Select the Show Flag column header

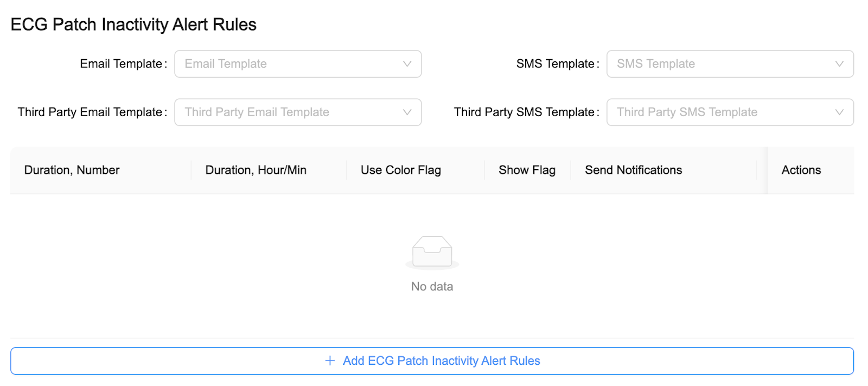[527, 170]
